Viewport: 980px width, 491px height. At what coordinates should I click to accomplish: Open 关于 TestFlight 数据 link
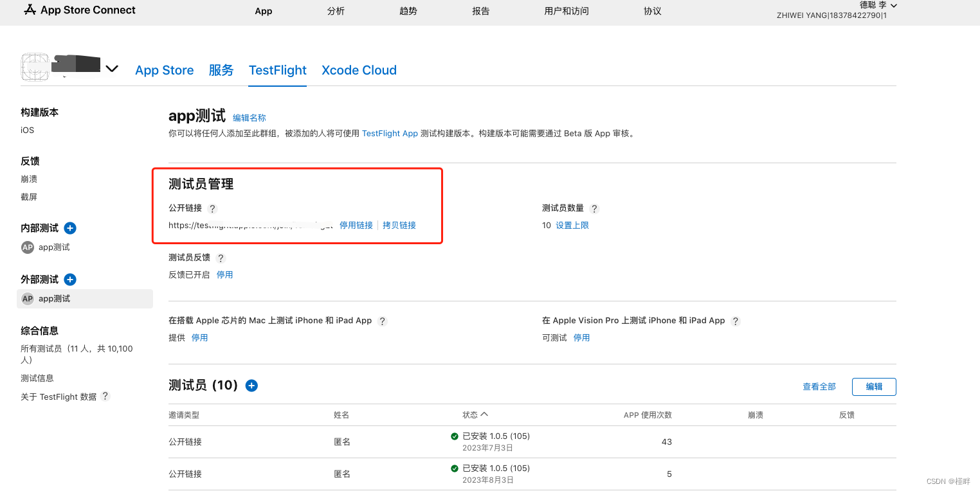pyautogui.click(x=59, y=397)
